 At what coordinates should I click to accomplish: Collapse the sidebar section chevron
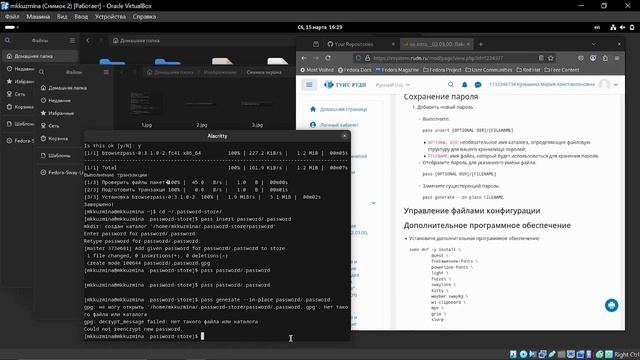pyautogui.click(x=373, y=203)
